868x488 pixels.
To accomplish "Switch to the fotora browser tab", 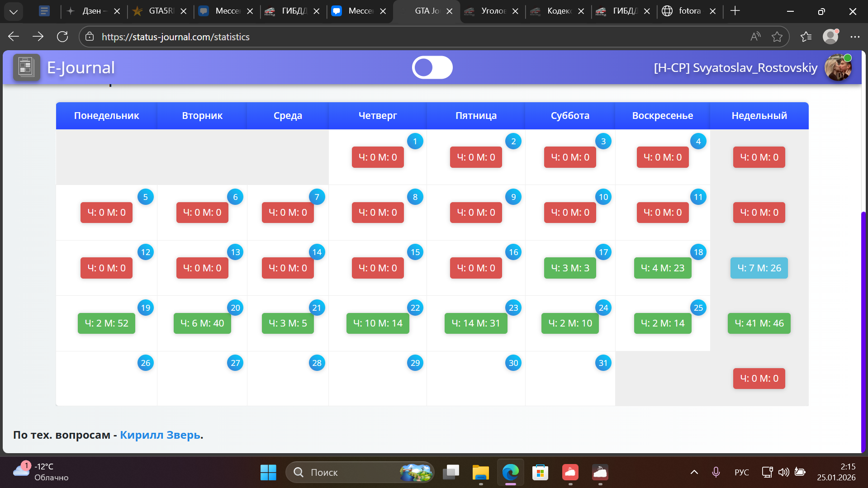I will tap(689, 11).
